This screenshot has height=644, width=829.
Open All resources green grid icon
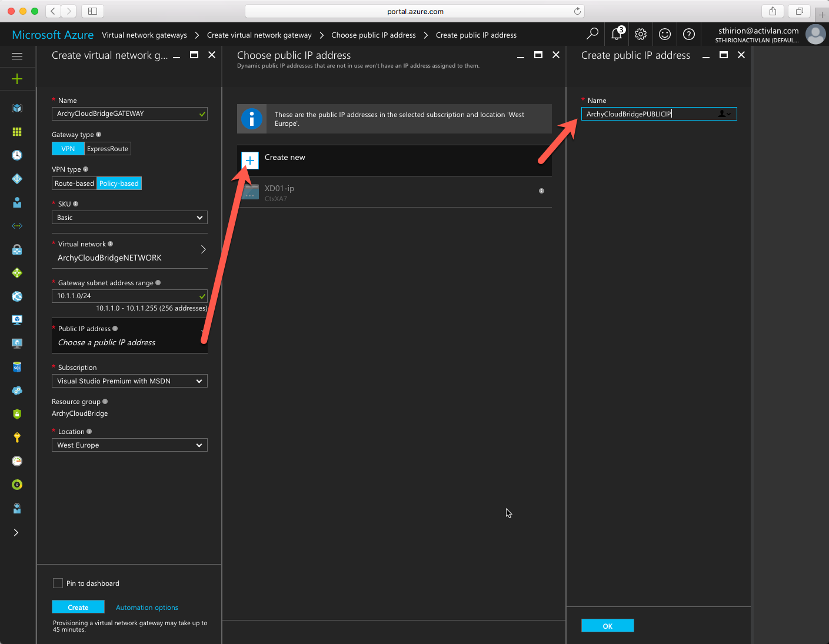click(17, 132)
